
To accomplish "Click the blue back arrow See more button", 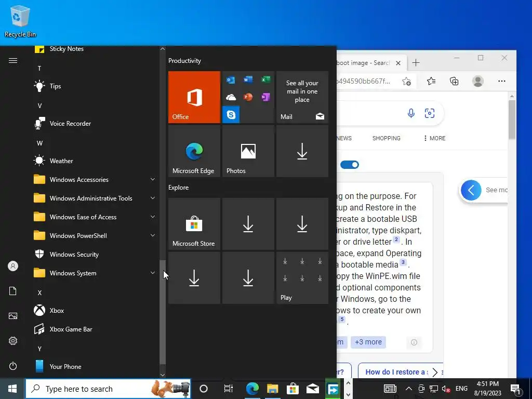I will point(471,190).
